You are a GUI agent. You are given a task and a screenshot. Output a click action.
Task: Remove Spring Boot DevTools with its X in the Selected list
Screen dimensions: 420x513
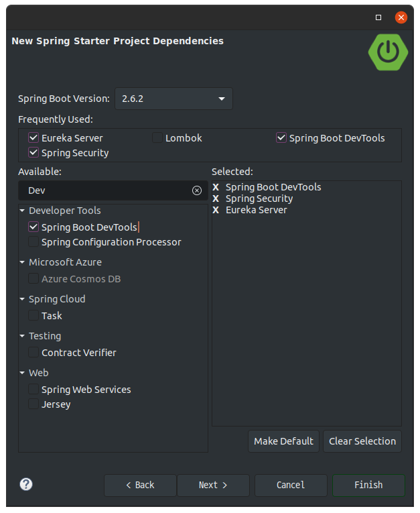216,187
